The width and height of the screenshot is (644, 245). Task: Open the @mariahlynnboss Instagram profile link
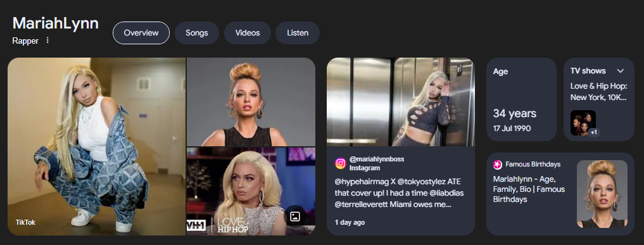tap(377, 160)
